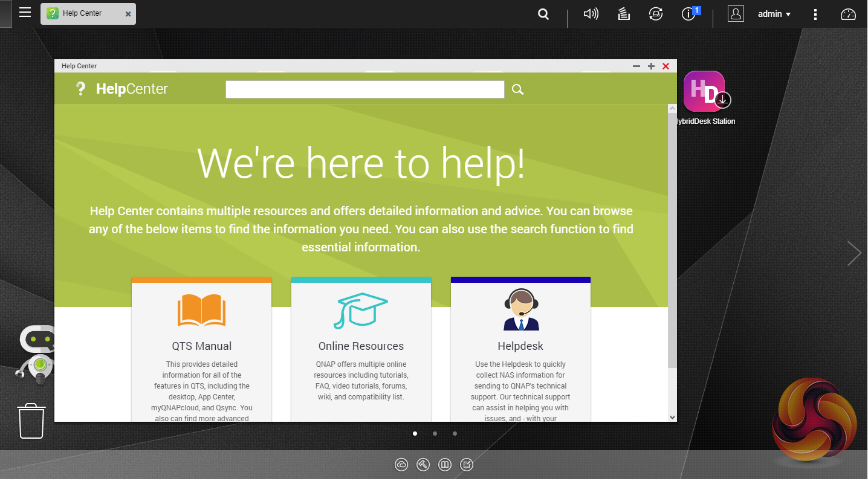Select the Online Resources card title

[x=361, y=346]
